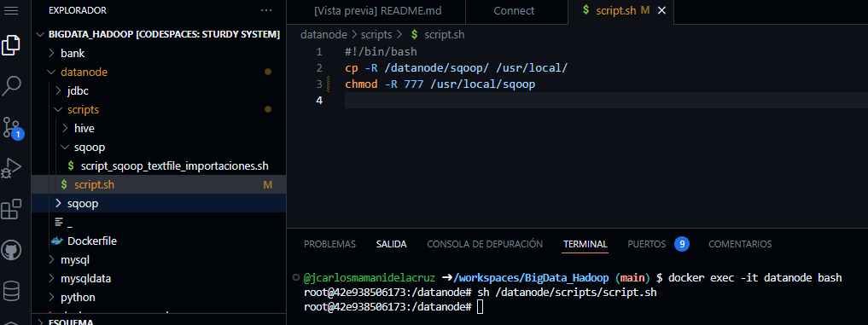This screenshot has width=868, height=325.
Task: Click scripts breadcrumb segment
Action: pos(376,34)
